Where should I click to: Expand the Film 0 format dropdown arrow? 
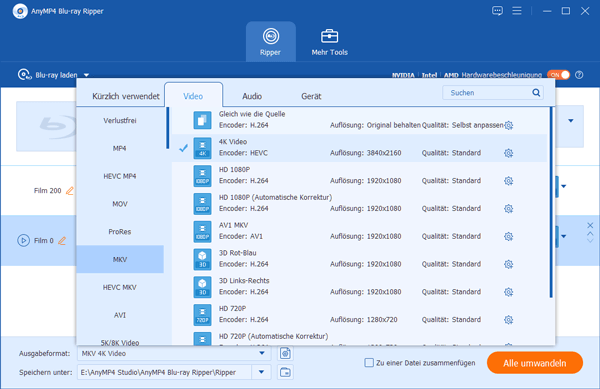[x=564, y=236]
